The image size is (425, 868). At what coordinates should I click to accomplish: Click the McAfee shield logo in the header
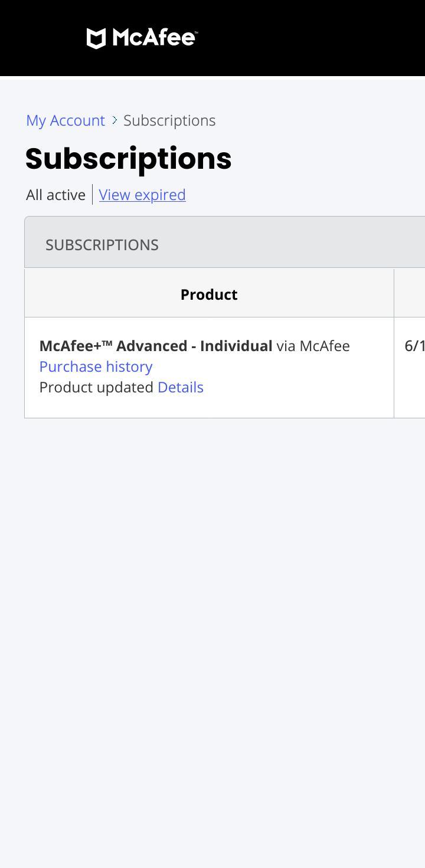[96, 38]
